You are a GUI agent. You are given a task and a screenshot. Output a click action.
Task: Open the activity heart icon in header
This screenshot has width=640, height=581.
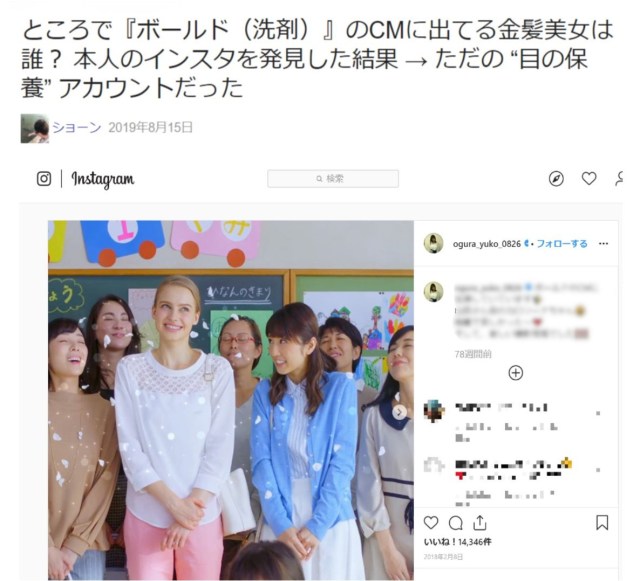tap(589, 178)
